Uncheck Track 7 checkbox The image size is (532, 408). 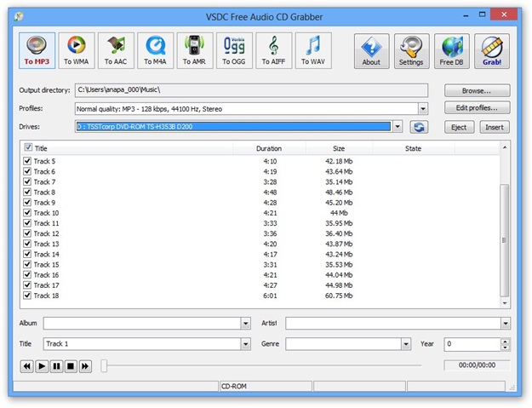27,181
